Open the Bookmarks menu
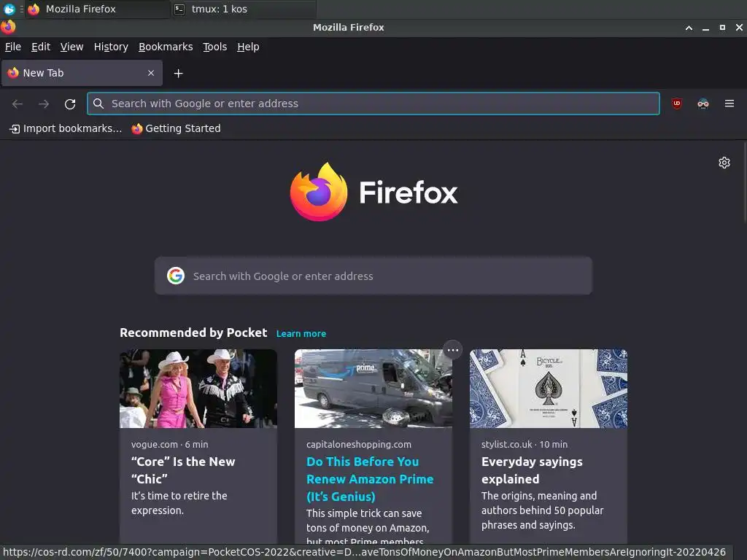This screenshot has height=560, width=747. coord(166,47)
